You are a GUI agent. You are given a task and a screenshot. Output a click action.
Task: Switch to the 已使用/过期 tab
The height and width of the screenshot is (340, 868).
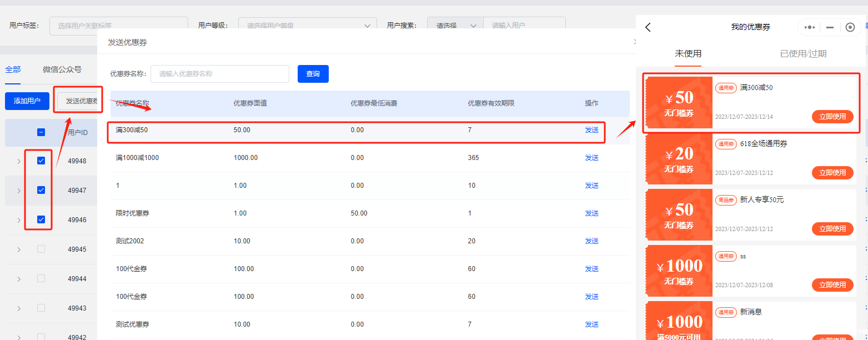click(x=803, y=54)
